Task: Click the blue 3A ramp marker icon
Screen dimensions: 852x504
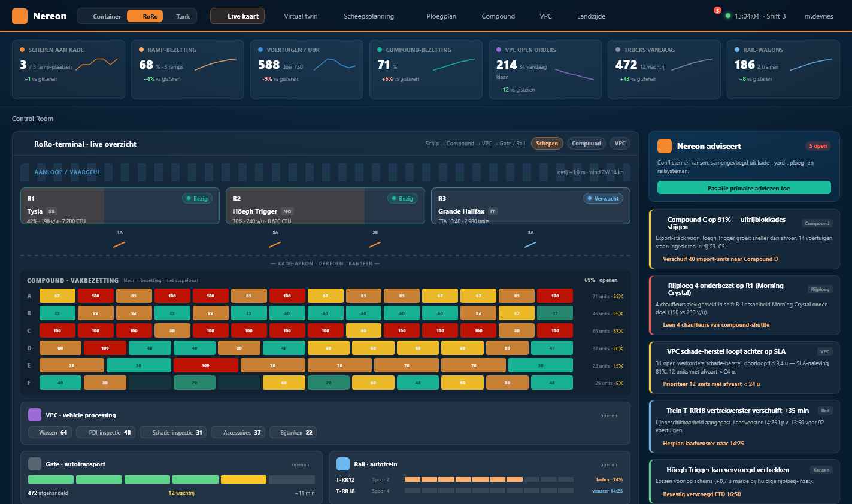Action: (530, 244)
